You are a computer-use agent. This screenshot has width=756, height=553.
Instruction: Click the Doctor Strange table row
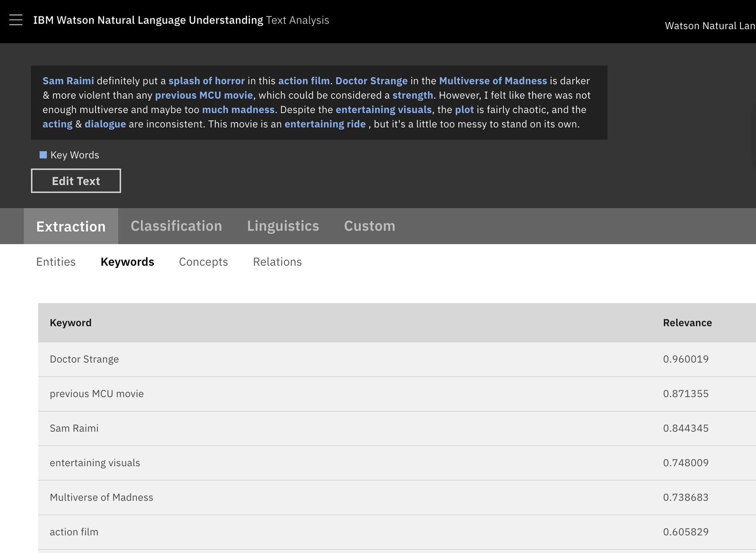tap(397, 359)
